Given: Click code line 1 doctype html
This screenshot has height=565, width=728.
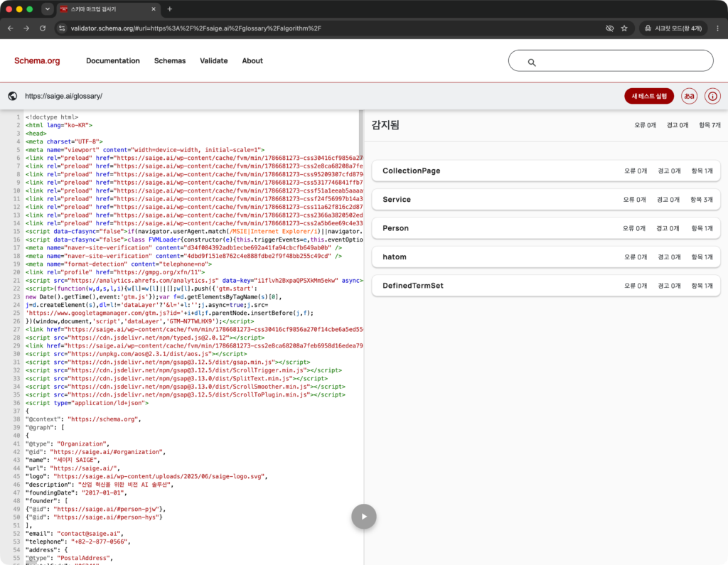Looking at the screenshot, I should click(x=52, y=117).
